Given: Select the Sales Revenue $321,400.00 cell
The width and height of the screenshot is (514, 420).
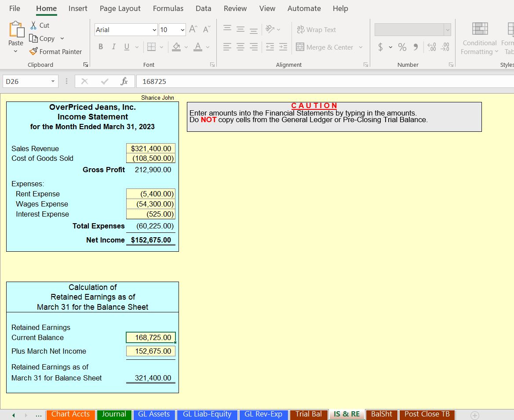Looking at the screenshot, I should tap(151, 148).
